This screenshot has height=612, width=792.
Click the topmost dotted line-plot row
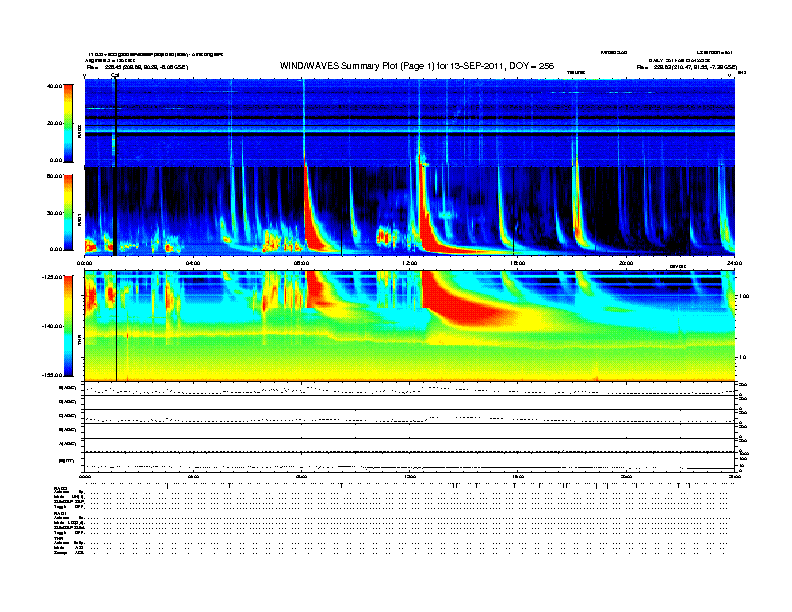click(409, 389)
